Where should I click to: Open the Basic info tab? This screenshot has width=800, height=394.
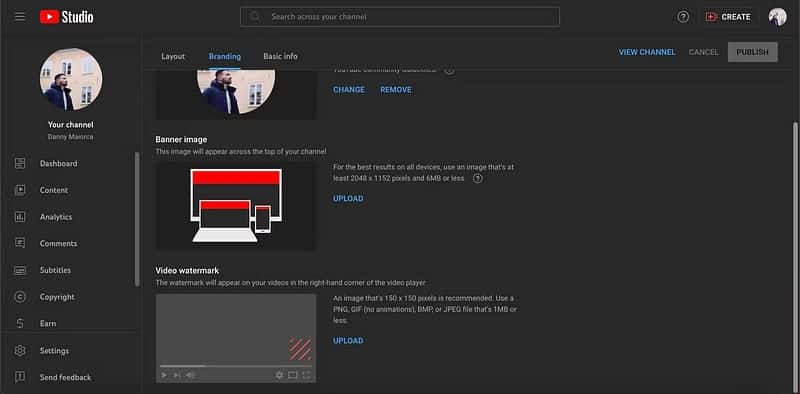point(280,56)
